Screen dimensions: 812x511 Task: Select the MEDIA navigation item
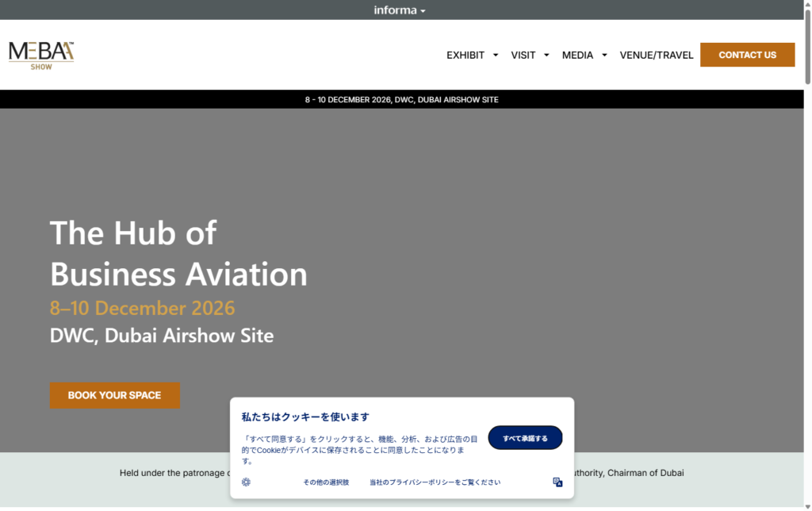[578, 55]
